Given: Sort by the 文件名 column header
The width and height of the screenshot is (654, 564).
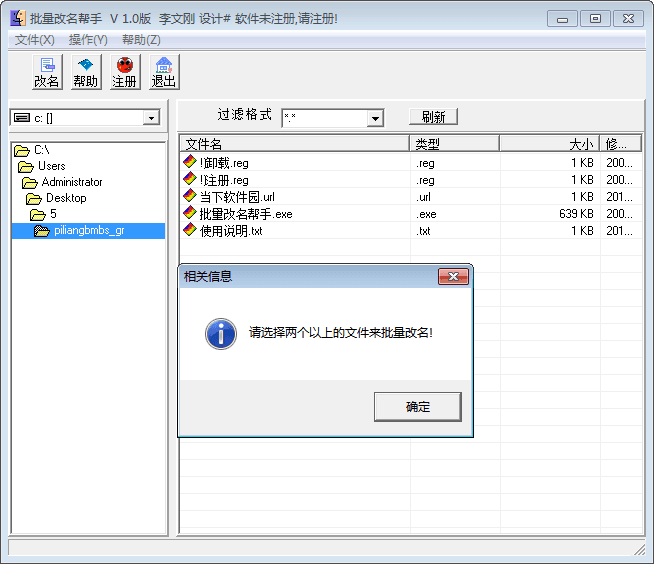Looking at the screenshot, I should coord(294,144).
